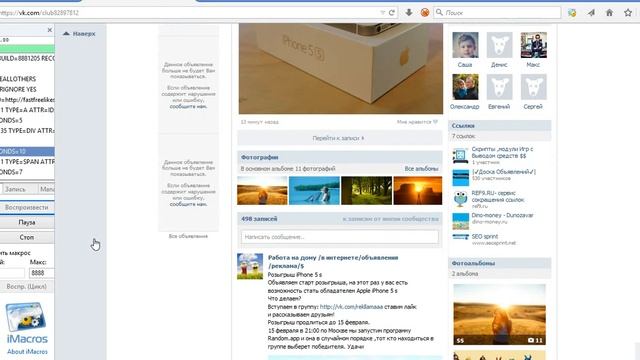
Task: Bookmark page with the star icon
Action: click(x=628, y=13)
